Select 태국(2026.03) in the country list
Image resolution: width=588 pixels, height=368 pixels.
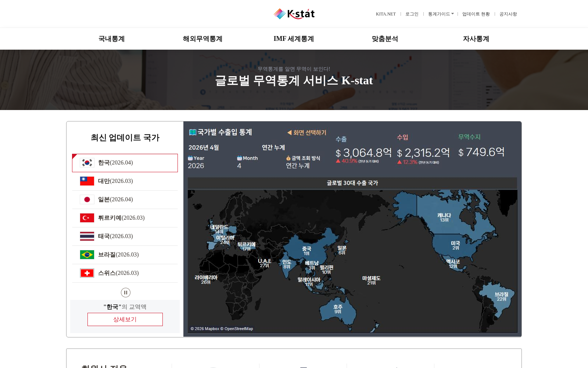click(125, 236)
